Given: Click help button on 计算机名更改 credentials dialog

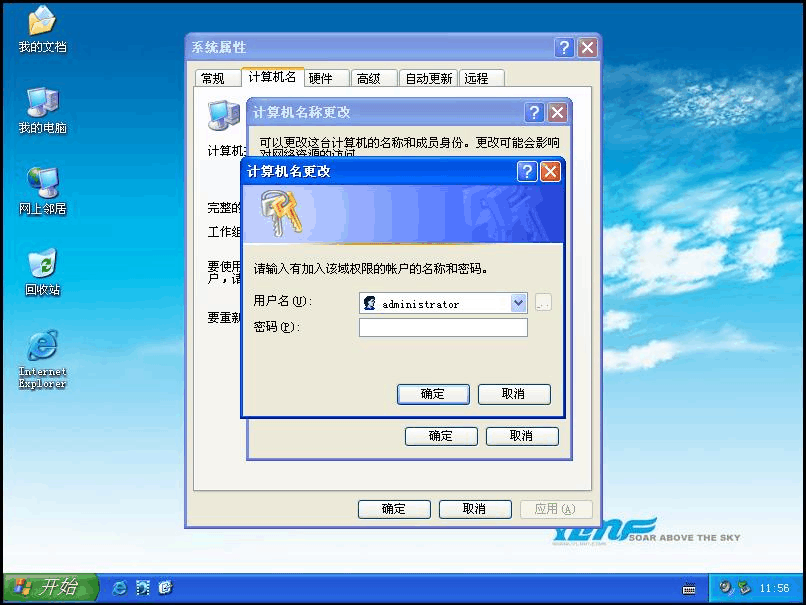Looking at the screenshot, I should tap(527, 171).
